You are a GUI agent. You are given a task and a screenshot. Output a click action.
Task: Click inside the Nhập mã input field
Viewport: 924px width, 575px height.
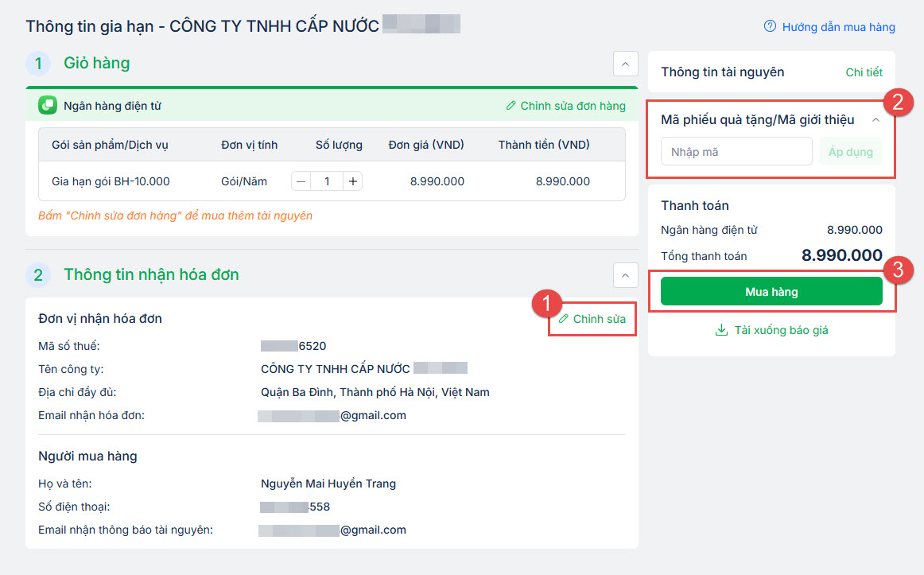tap(736, 151)
